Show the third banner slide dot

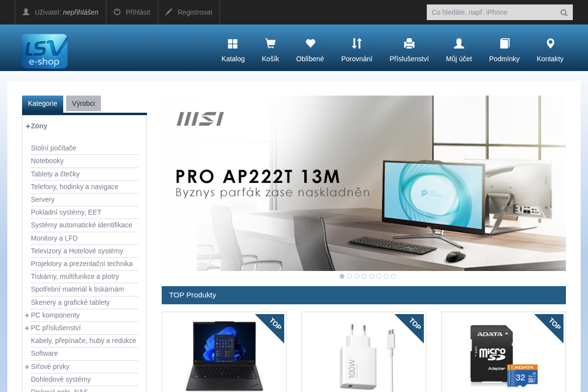pyautogui.click(x=357, y=276)
